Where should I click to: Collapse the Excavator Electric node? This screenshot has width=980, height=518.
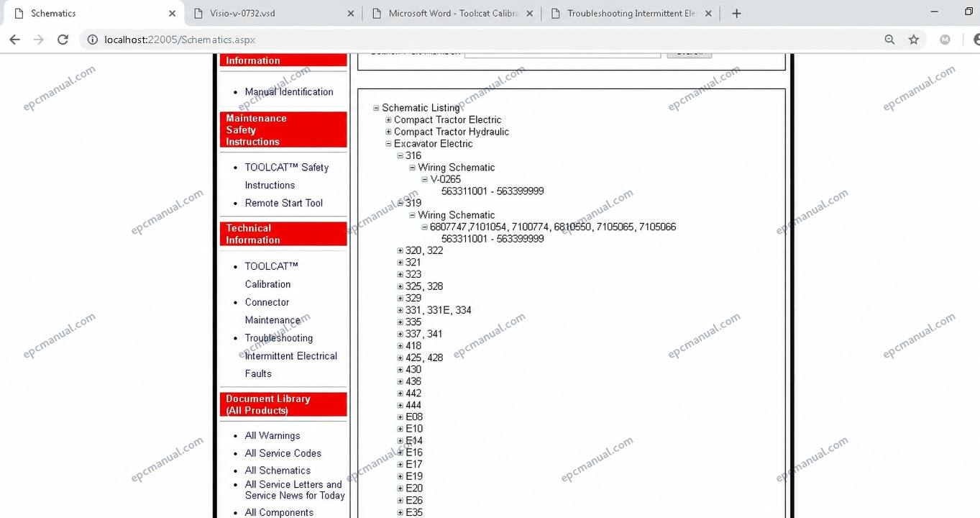pos(388,144)
